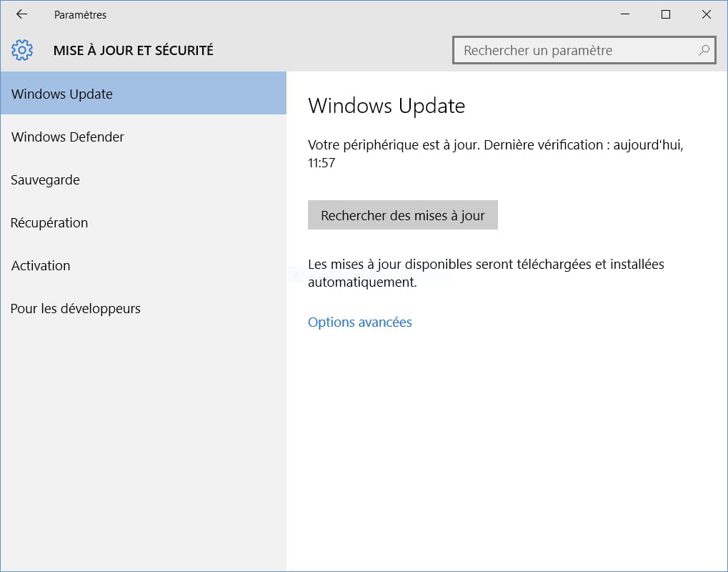728x572 pixels.
Task: Open the Activation section
Action: pos(144,265)
